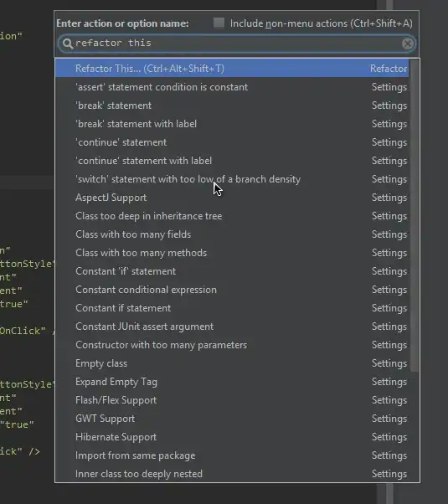Choose Constructor with too many parameters
The height and width of the screenshot is (504, 448).
point(232,345)
